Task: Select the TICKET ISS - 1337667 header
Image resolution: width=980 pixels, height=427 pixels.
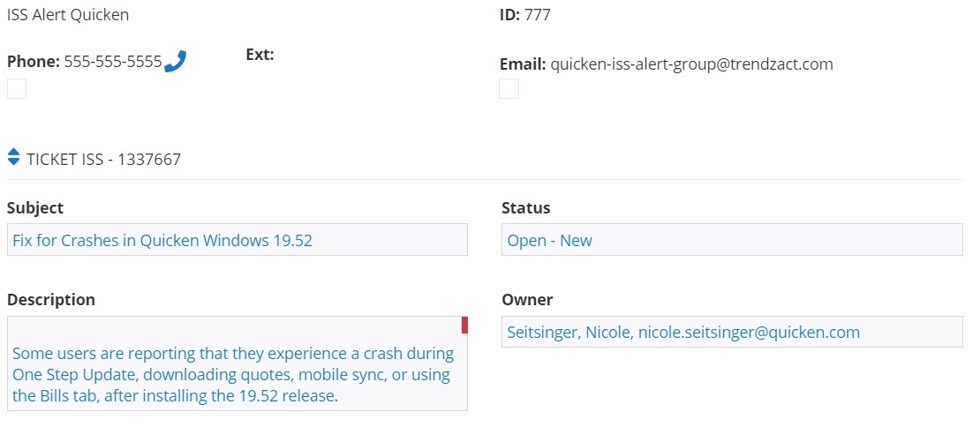Action: [x=103, y=160]
